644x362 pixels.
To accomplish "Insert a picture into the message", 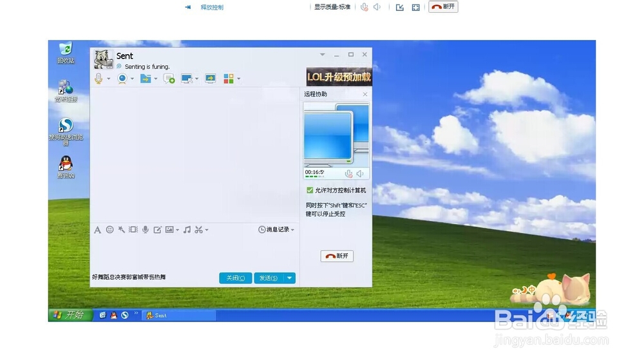I will pyautogui.click(x=169, y=230).
